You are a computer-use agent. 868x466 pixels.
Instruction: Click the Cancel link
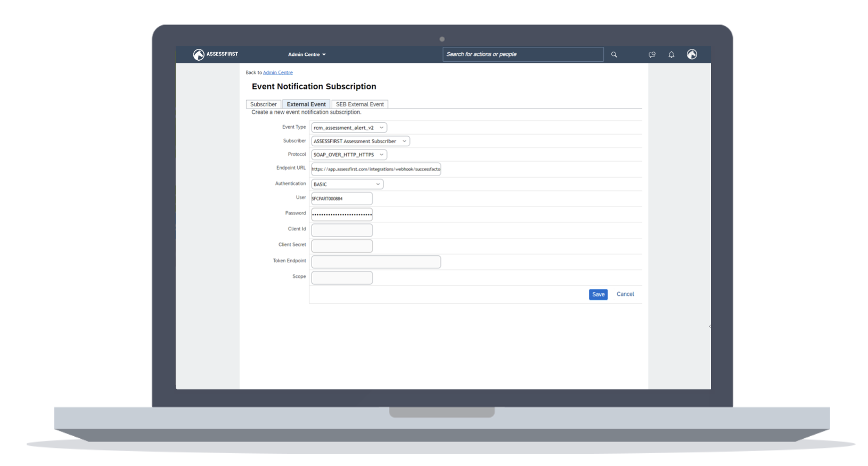click(x=625, y=294)
